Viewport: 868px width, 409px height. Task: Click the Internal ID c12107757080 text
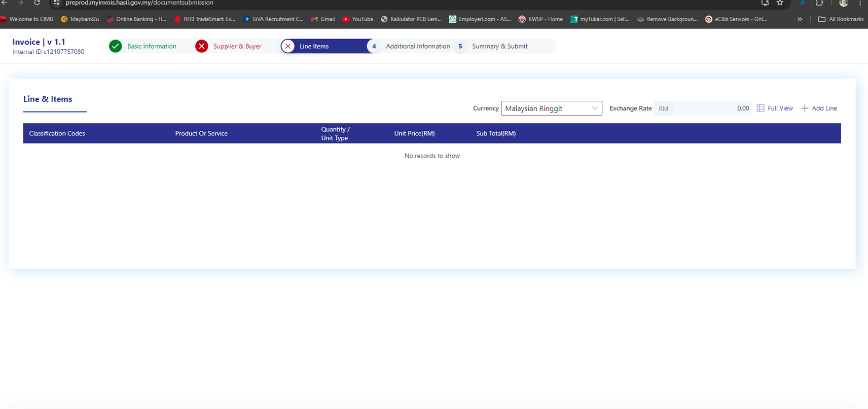[49, 52]
